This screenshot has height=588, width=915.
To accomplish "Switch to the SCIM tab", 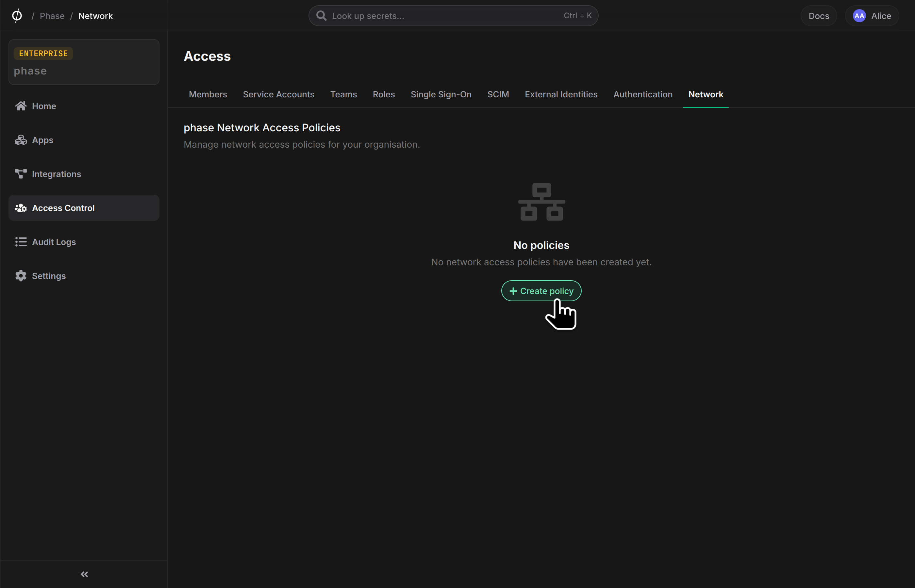I will (498, 94).
